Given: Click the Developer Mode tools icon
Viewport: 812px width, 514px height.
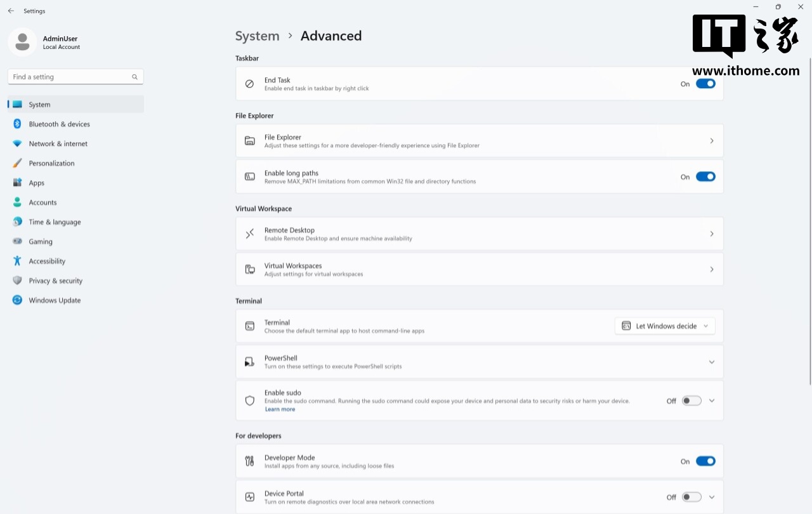Looking at the screenshot, I should coord(250,461).
